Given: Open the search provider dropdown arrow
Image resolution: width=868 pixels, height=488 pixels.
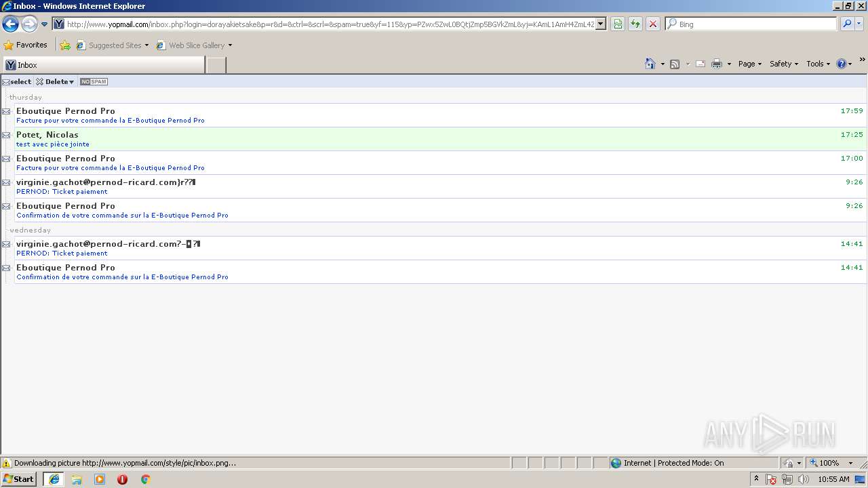Looking at the screenshot, I should 859,24.
